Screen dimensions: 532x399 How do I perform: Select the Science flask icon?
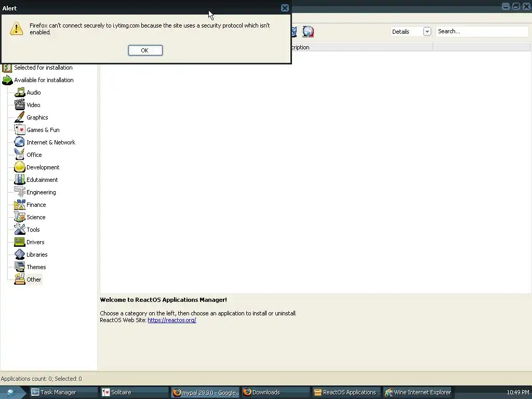click(x=20, y=217)
